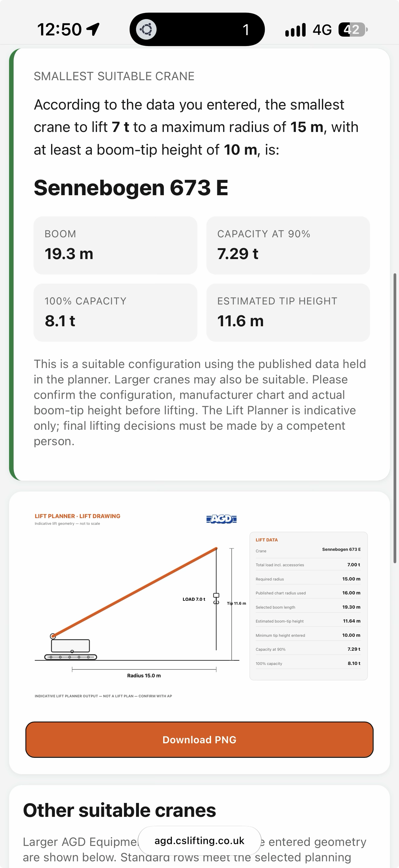Tap the LOAD 7.0 t label

tap(194, 599)
